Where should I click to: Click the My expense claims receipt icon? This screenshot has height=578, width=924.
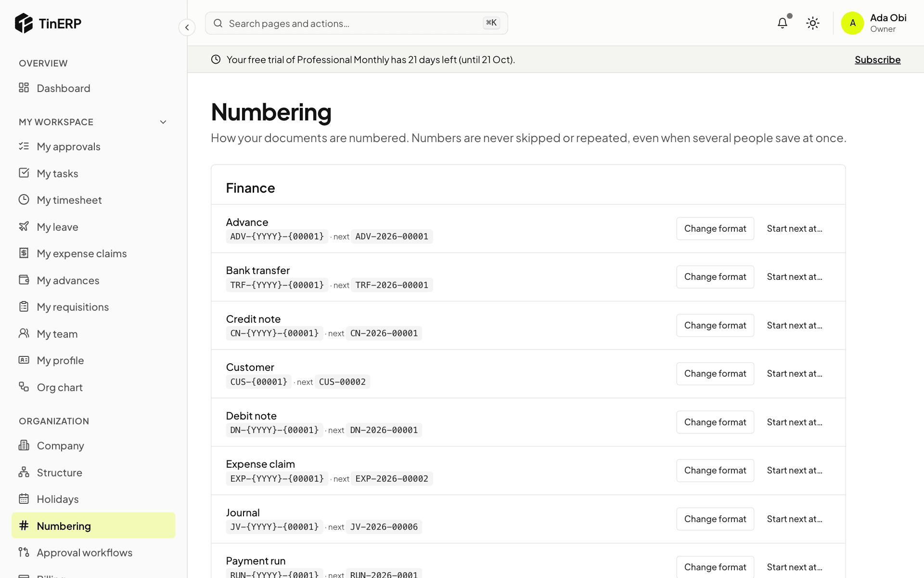(24, 253)
